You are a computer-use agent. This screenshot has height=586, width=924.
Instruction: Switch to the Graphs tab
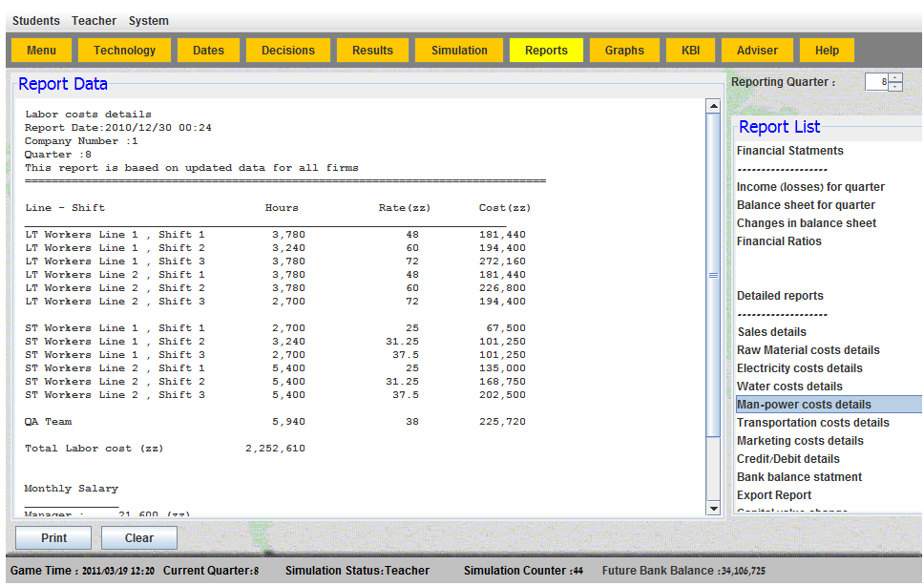pyautogui.click(x=624, y=51)
